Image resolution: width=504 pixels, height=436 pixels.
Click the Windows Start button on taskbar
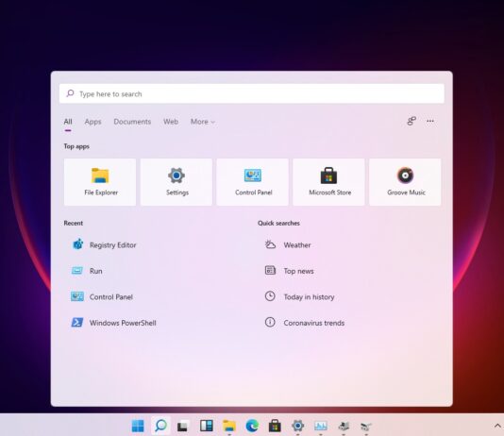click(x=138, y=426)
